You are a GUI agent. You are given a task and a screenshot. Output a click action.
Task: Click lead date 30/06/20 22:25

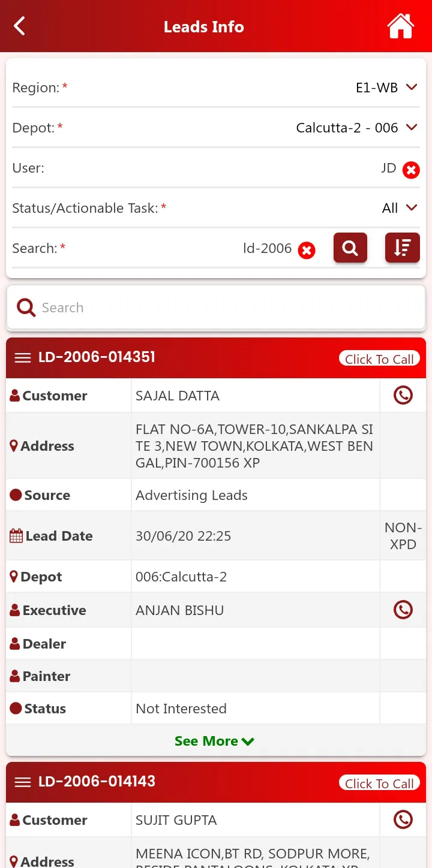click(x=183, y=536)
